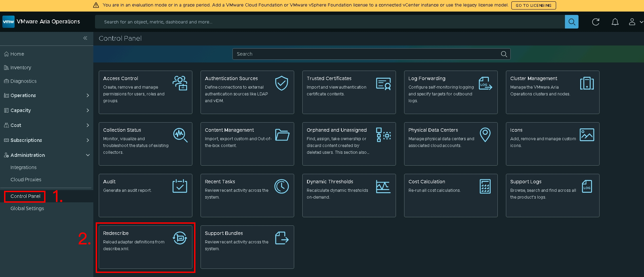Click the Icons card picture icon
Image resolution: width=644 pixels, height=277 pixels.
587,135
